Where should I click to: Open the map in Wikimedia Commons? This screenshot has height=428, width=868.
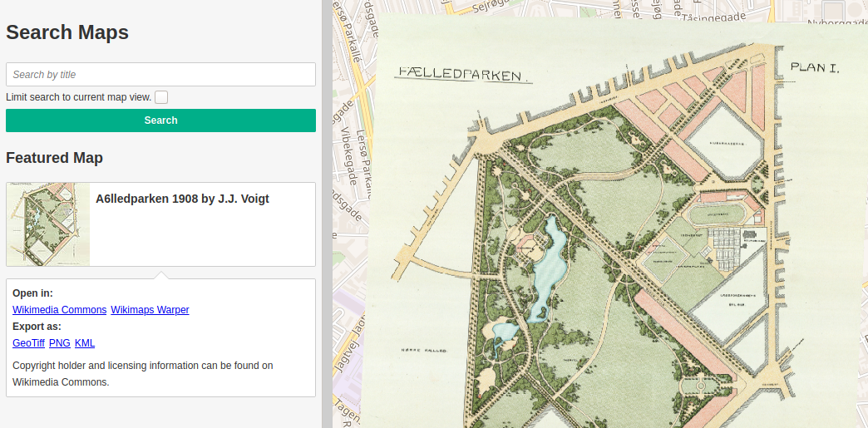click(x=59, y=310)
